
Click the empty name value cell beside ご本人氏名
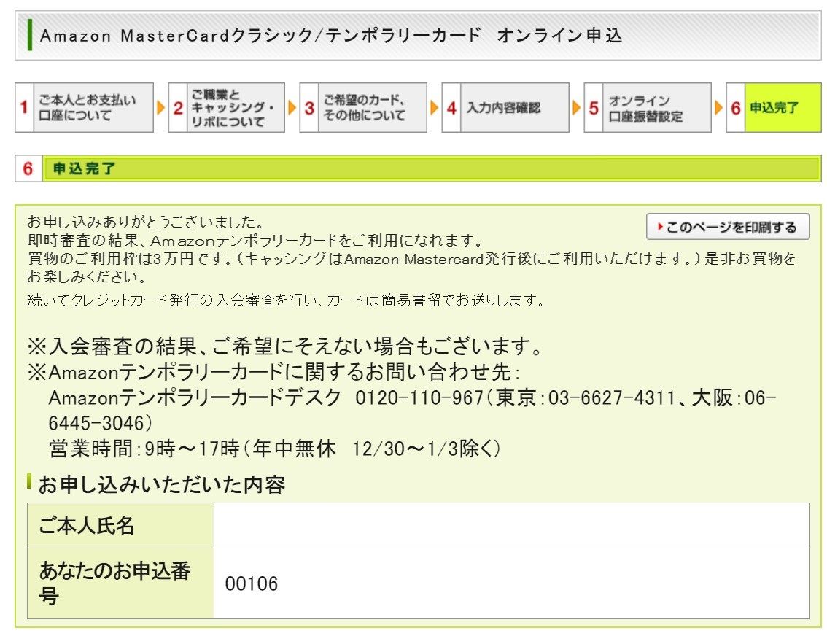click(x=512, y=525)
